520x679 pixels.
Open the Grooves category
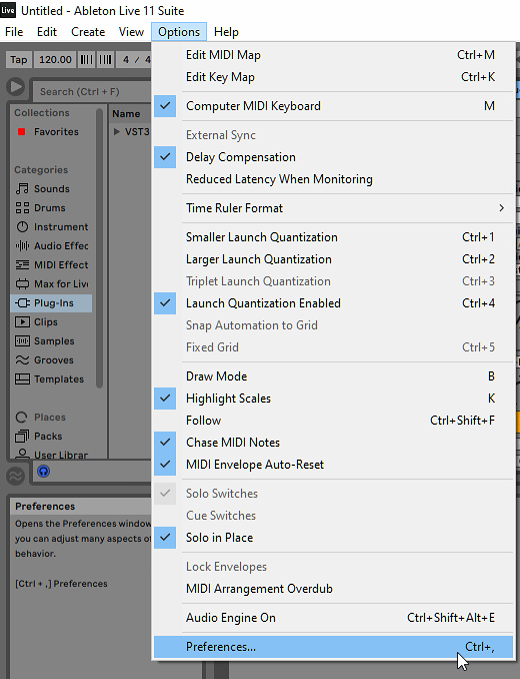tap(44, 360)
